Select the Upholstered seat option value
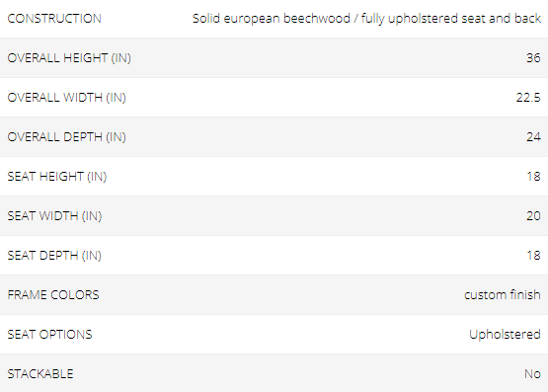548x392 pixels. point(505,335)
